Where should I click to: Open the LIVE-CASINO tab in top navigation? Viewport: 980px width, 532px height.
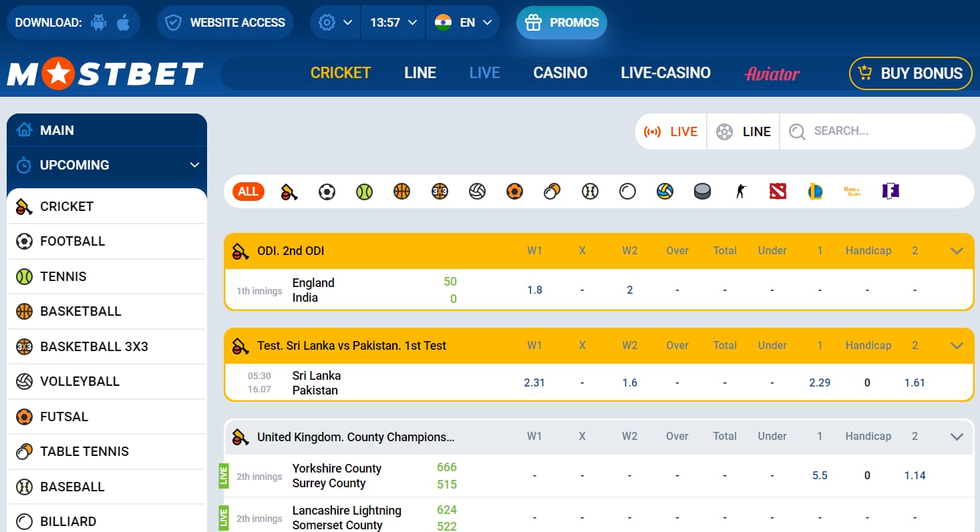[665, 73]
